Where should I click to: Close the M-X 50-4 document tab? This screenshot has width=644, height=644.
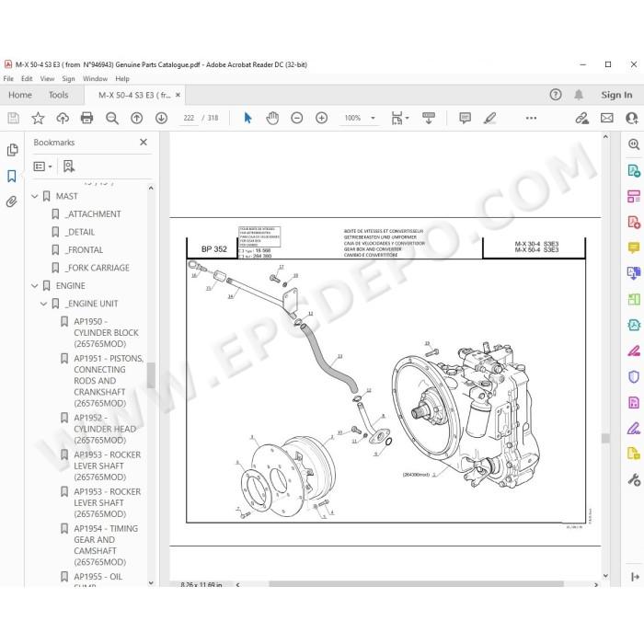coord(178,95)
